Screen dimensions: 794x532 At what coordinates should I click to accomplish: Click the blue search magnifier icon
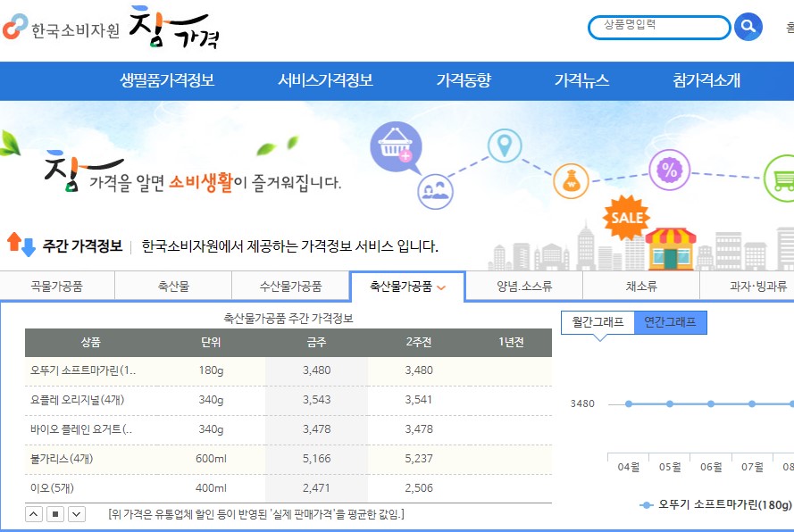click(x=748, y=27)
